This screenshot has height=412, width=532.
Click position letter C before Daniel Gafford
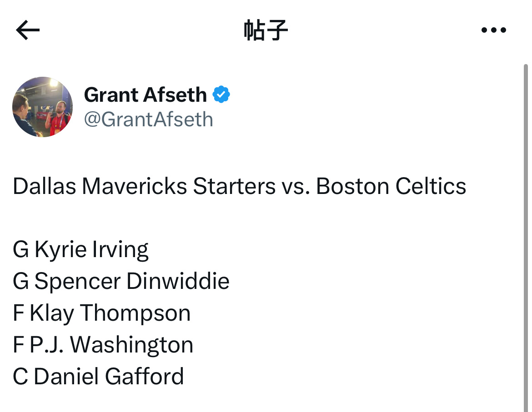click(20, 377)
